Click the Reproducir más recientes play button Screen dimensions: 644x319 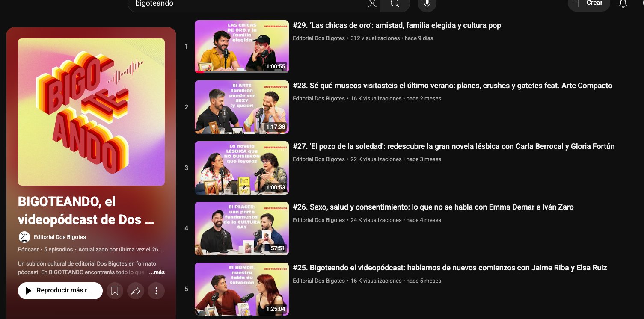click(x=60, y=291)
